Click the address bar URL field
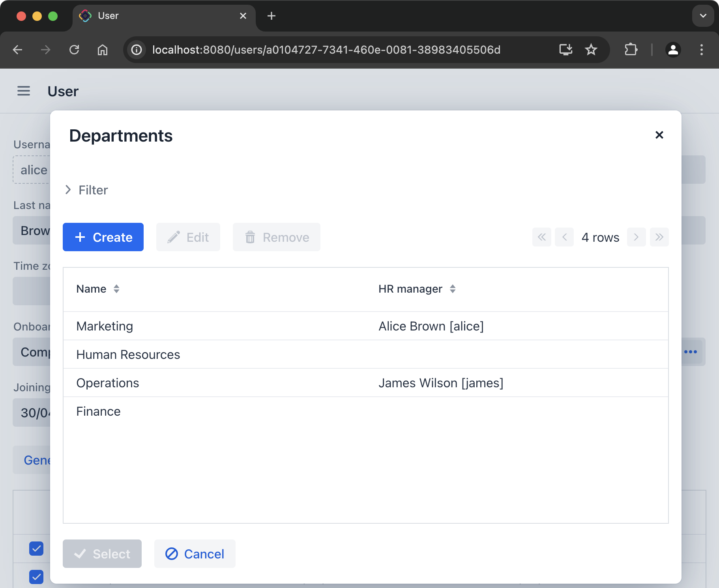 tap(326, 50)
